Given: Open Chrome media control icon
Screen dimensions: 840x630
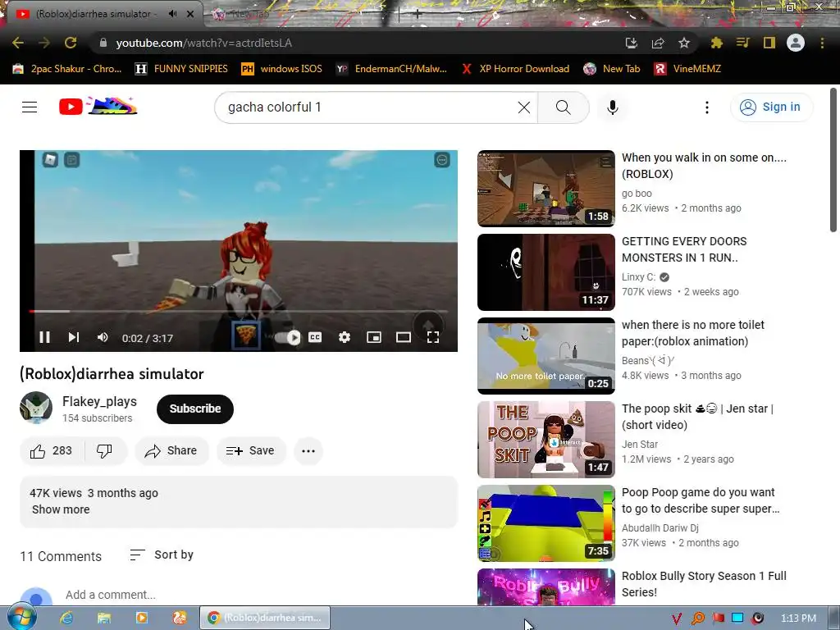Looking at the screenshot, I should point(742,43).
